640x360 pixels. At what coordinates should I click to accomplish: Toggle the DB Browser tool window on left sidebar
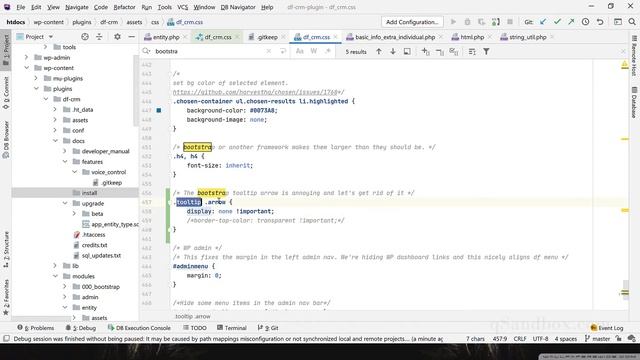click(x=6, y=140)
